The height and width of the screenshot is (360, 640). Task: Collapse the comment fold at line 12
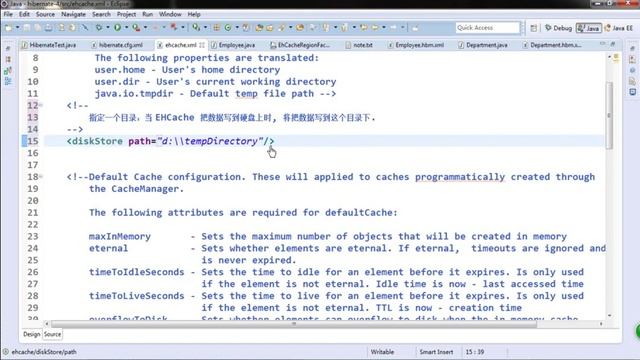point(41,105)
